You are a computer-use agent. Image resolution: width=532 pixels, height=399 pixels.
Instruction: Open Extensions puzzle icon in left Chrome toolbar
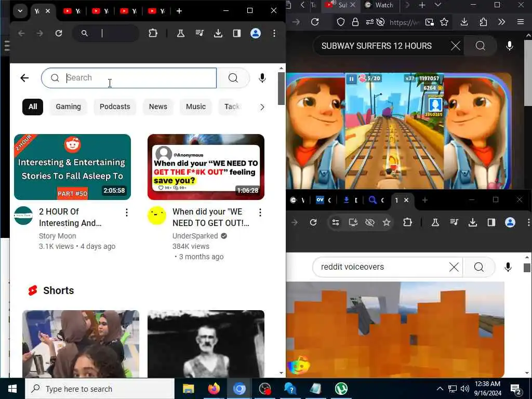tap(153, 33)
